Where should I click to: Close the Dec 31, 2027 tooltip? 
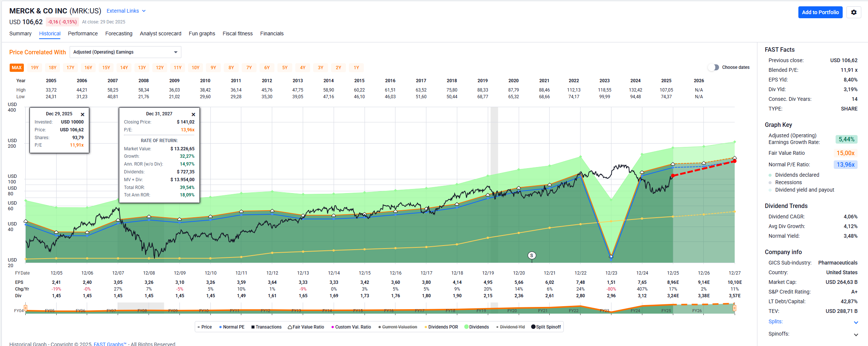pos(193,115)
